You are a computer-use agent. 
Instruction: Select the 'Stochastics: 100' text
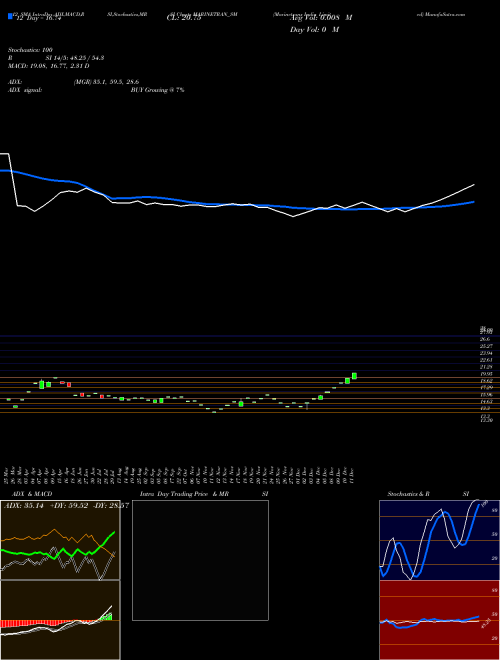pyautogui.click(x=30, y=50)
